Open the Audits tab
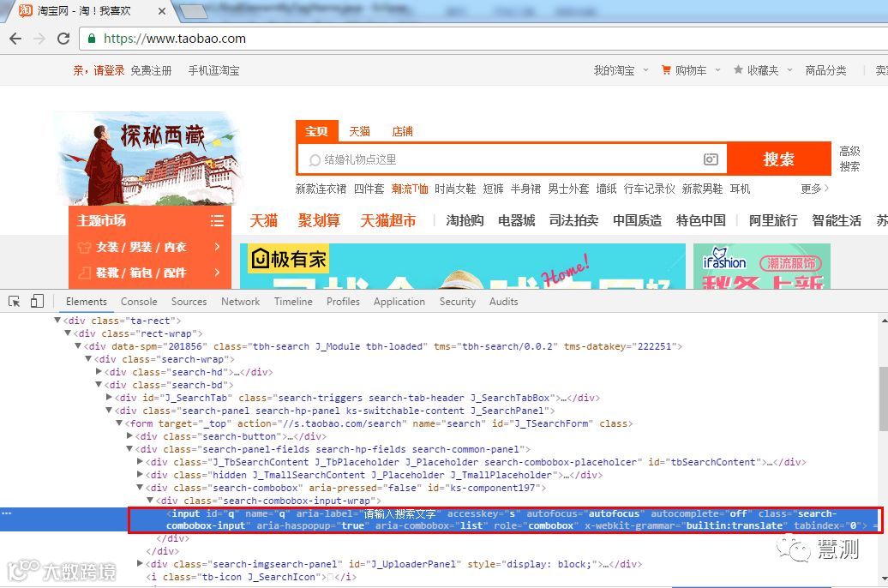Image resolution: width=888 pixels, height=588 pixels. (503, 302)
